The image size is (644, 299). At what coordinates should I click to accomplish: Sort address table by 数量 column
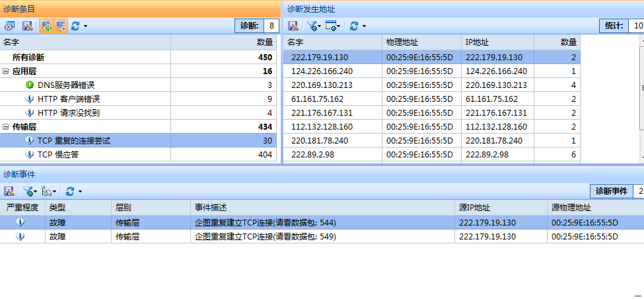[557, 42]
